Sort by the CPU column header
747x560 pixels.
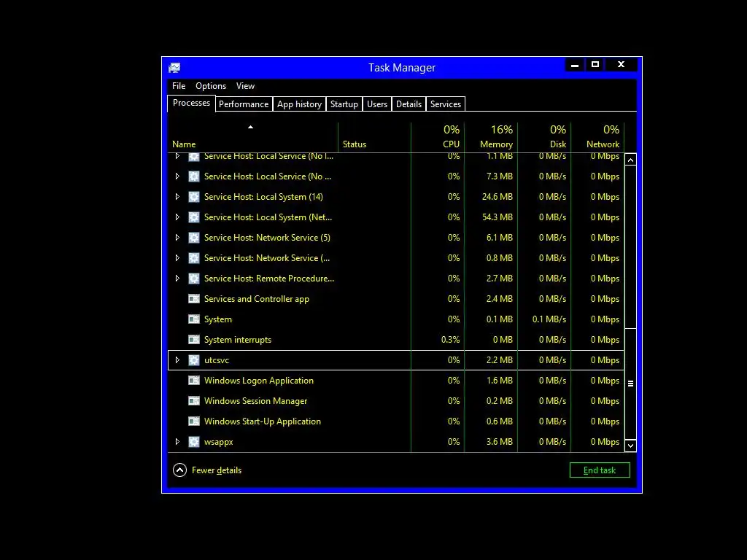click(x=438, y=138)
